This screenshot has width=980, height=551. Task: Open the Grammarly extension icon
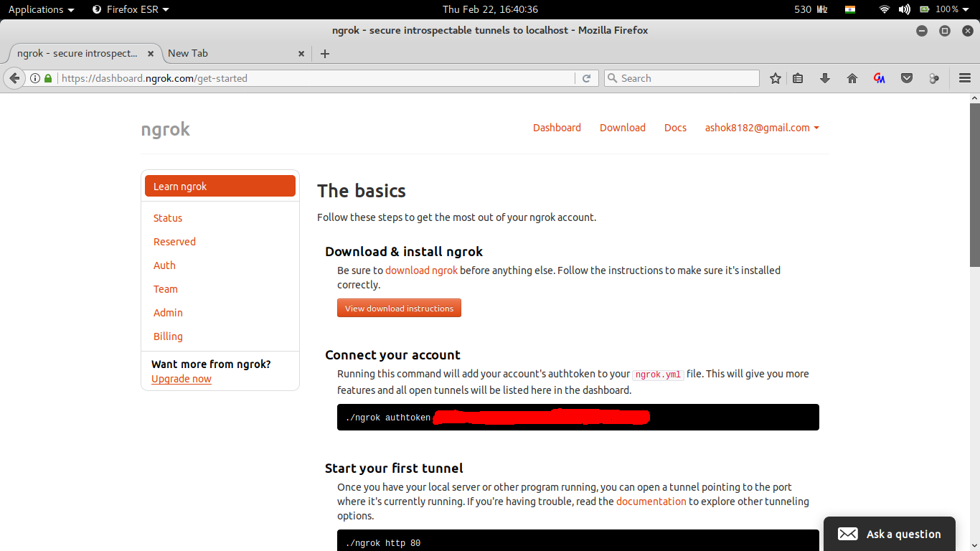click(879, 77)
